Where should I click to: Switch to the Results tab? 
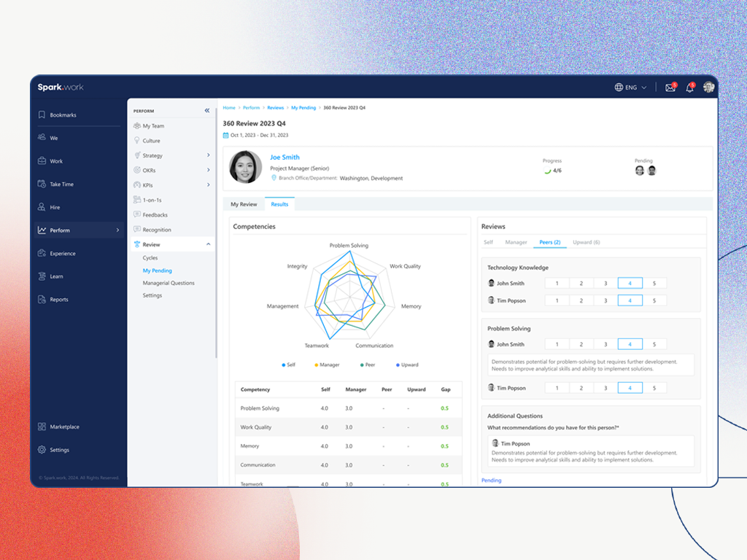coord(279,204)
